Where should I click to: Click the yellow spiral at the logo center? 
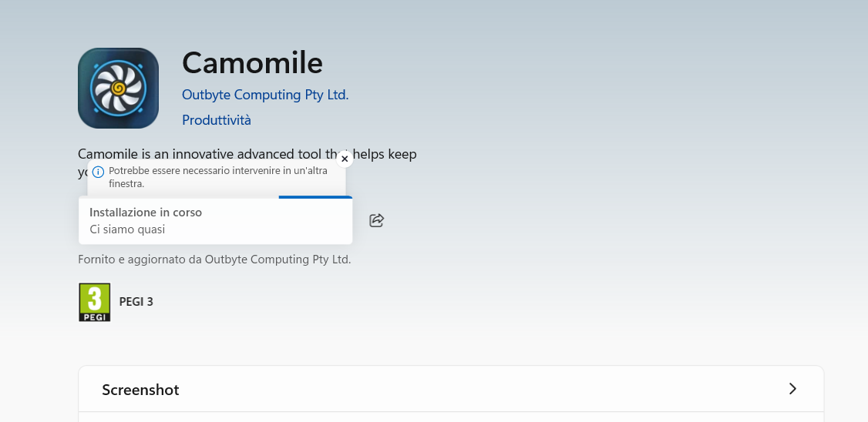pyautogui.click(x=118, y=88)
